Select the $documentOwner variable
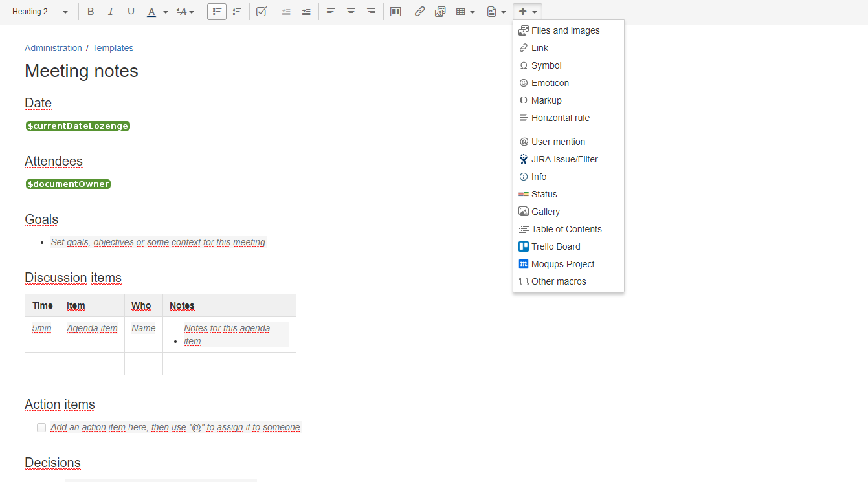This screenshot has width=868, height=482. [x=69, y=184]
